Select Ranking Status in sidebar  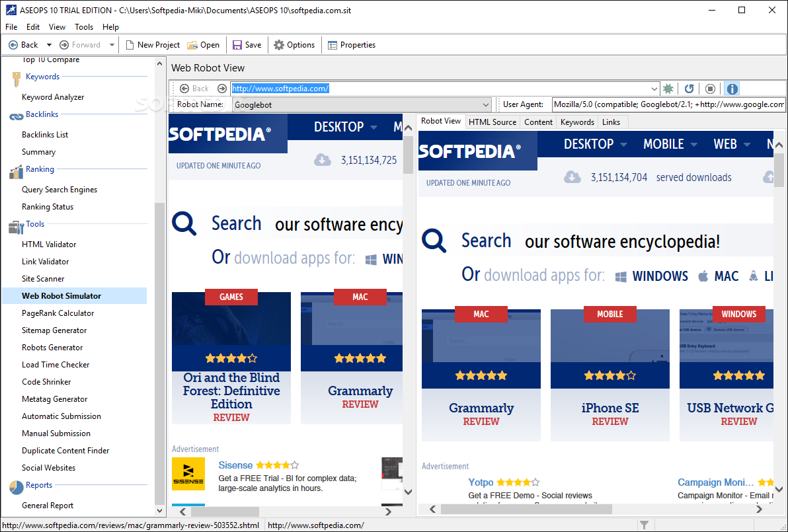coord(47,206)
